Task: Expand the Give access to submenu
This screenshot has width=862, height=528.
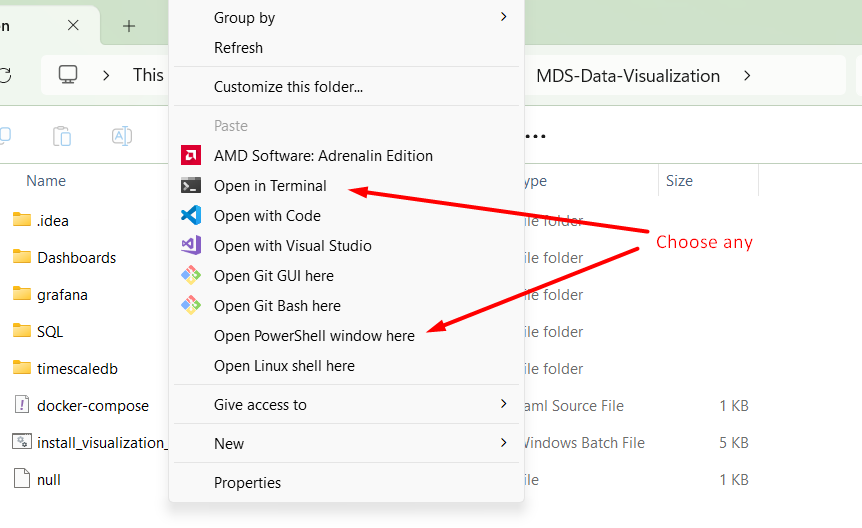Action: click(x=503, y=405)
